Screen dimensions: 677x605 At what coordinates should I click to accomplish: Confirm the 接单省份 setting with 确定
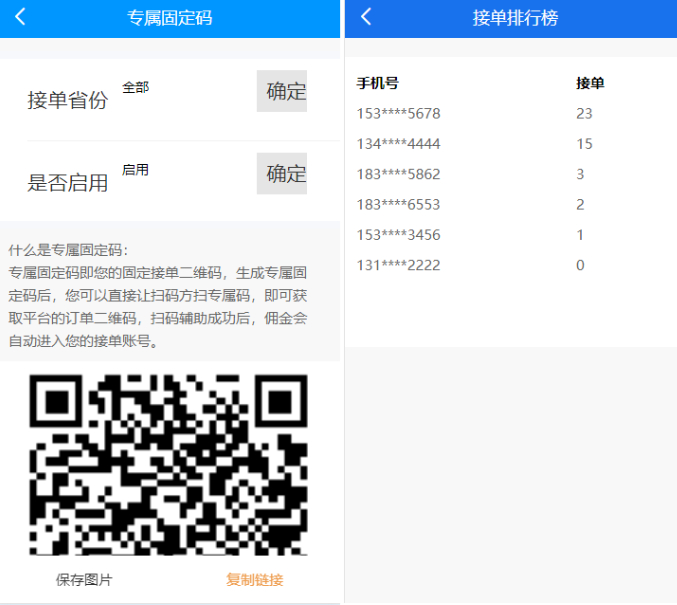click(282, 91)
